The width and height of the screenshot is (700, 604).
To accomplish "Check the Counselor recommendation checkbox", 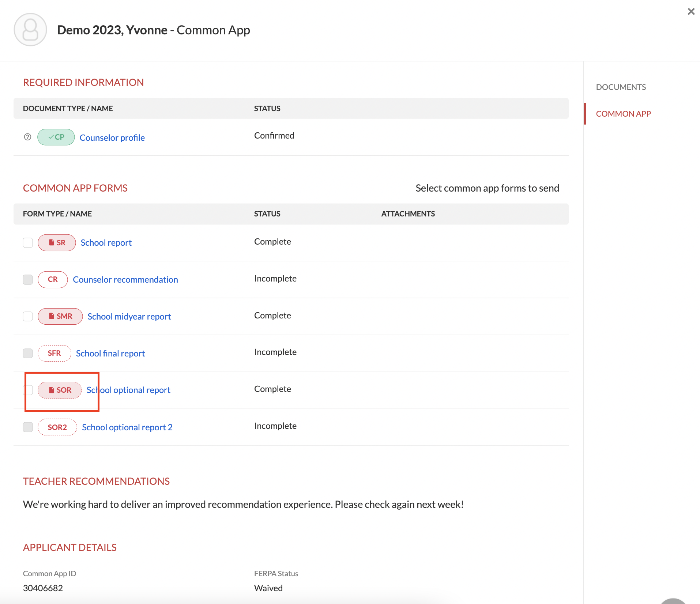I will [x=28, y=280].
